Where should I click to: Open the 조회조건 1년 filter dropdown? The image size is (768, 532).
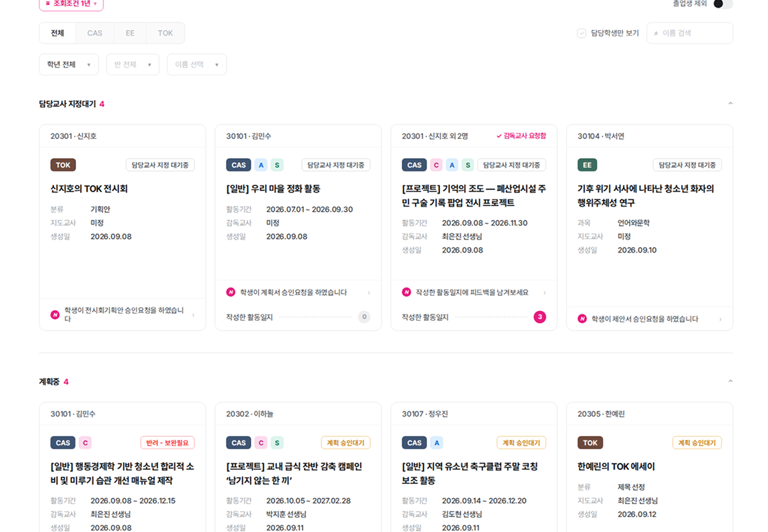[71, 4]
